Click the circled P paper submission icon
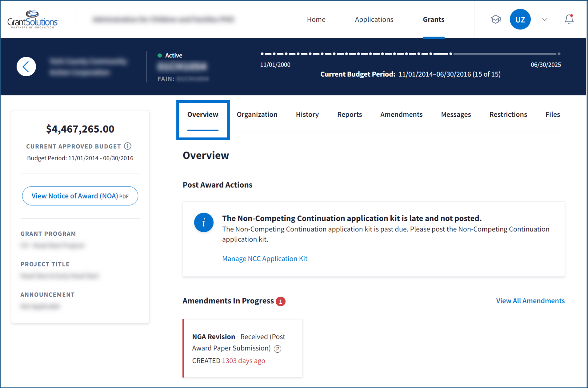 click(x=278, y=349)
